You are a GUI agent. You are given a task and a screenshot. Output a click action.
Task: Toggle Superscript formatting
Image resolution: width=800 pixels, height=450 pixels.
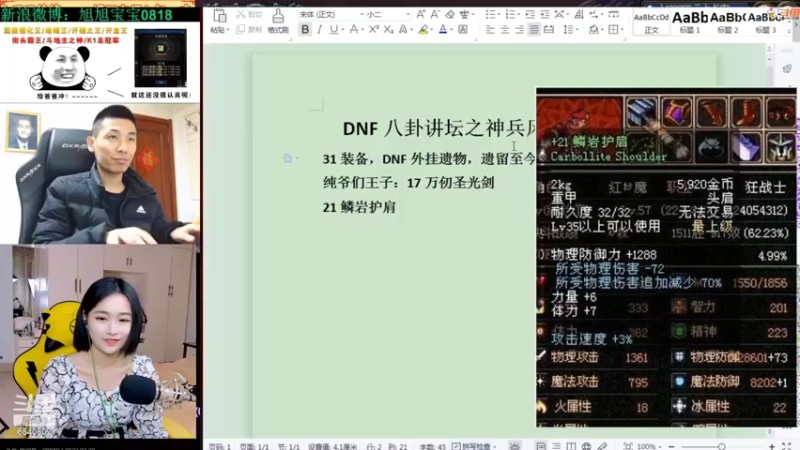(x=373, y=30)
